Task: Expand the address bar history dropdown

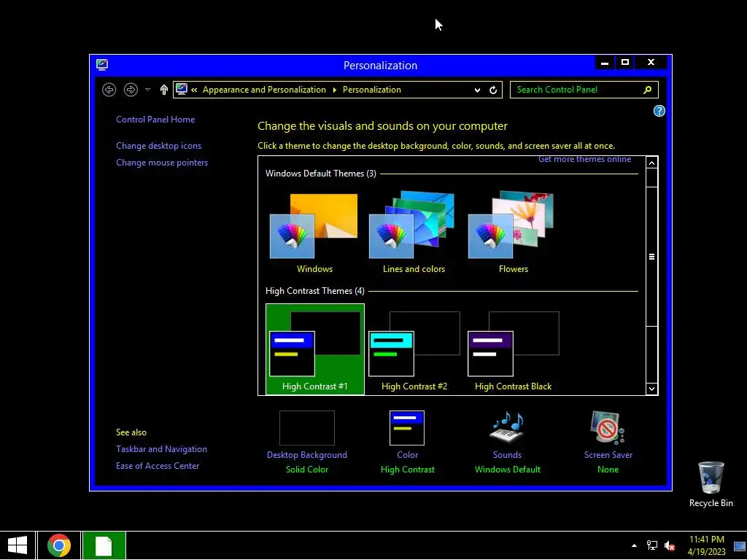Action: [477, 90]
